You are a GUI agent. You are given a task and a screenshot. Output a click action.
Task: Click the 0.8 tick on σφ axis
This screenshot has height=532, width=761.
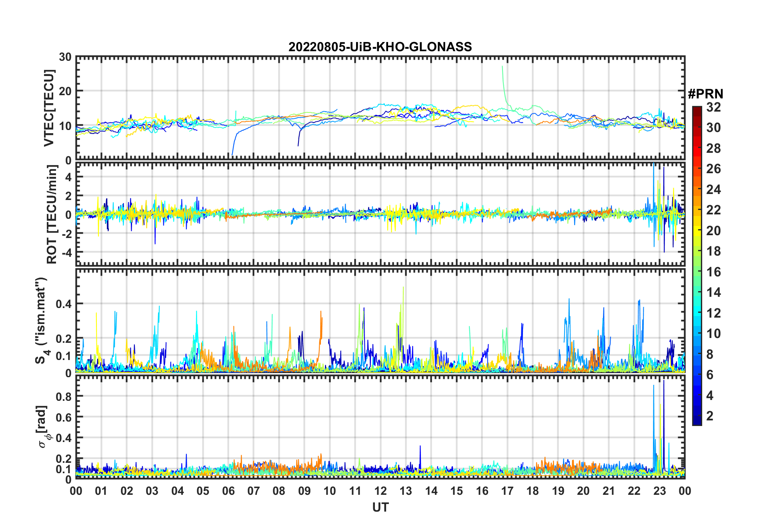pos(64,396)
